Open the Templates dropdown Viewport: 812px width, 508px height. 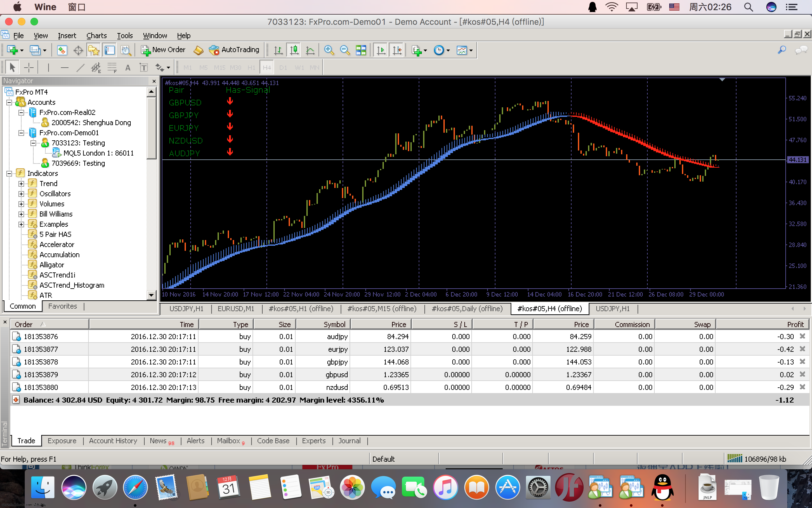pyautogui.click(x=465, y=50)
